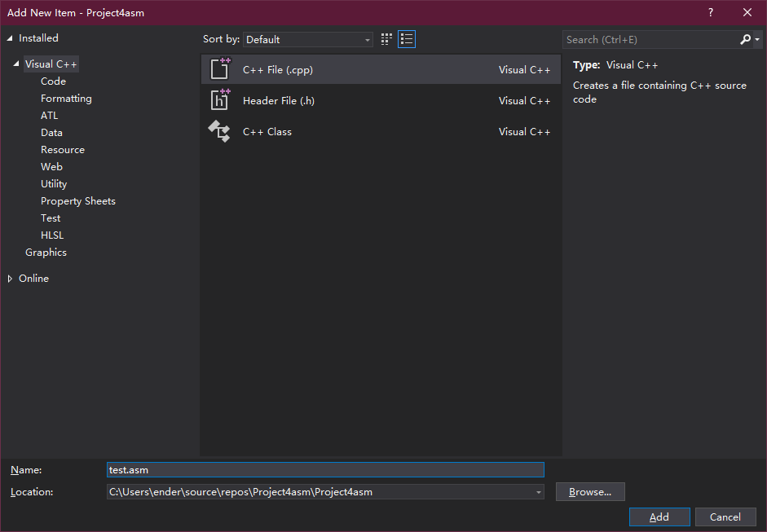
Task: Open the Graphics templates category
Action: coord(46,252)
